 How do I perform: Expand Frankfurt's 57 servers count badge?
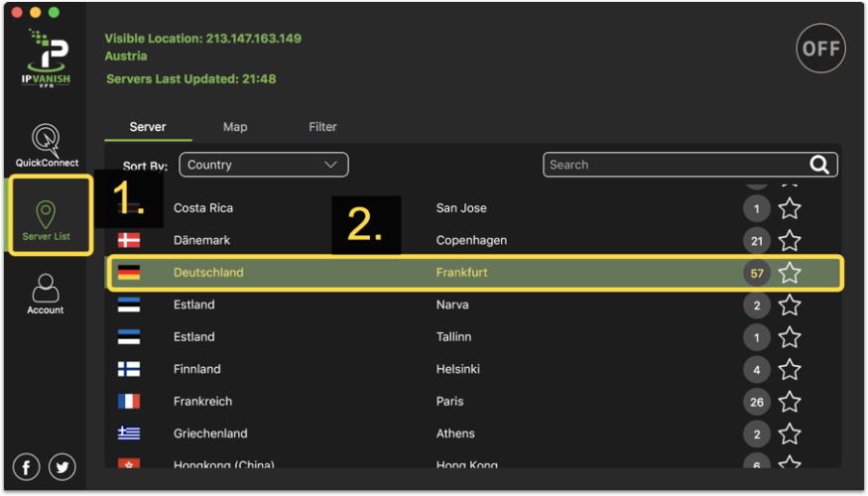click(757, 273)
